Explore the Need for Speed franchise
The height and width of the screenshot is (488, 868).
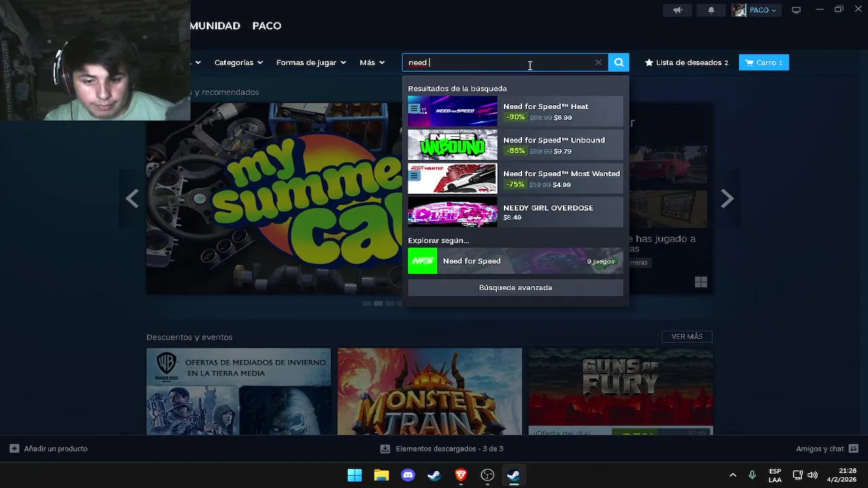(515, 261)
